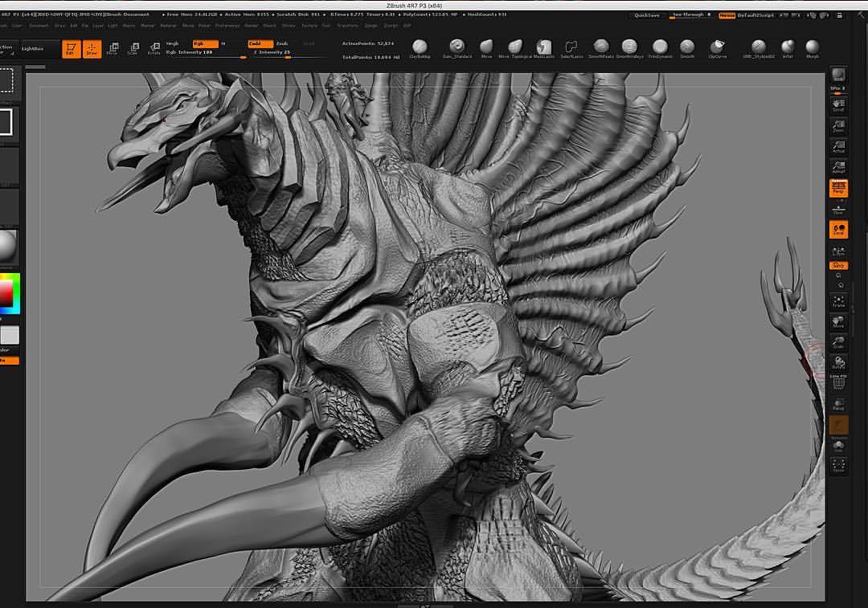Switch to the Scale transform mode in top shelf
Screen dimensions: 868x608
pos(133,49)
